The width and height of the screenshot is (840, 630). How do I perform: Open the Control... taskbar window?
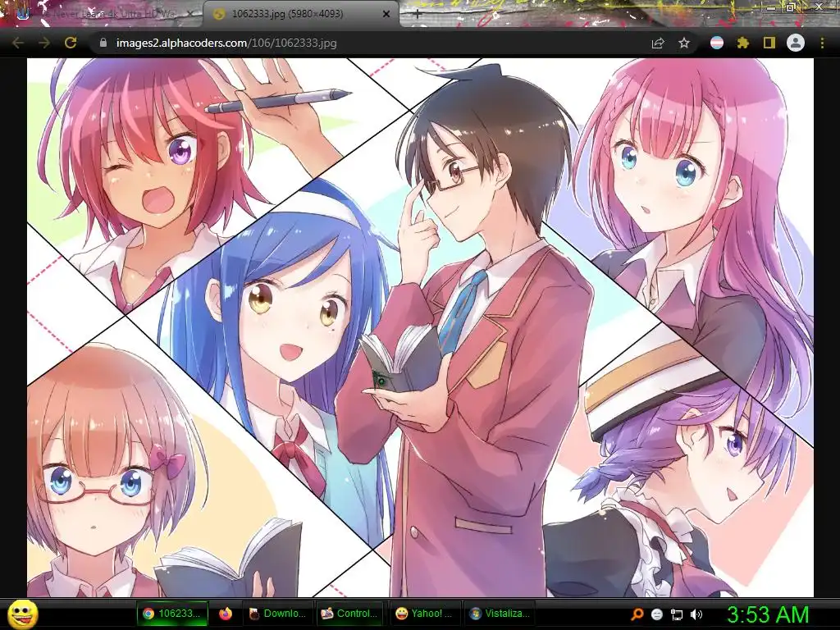coord(349,614)
